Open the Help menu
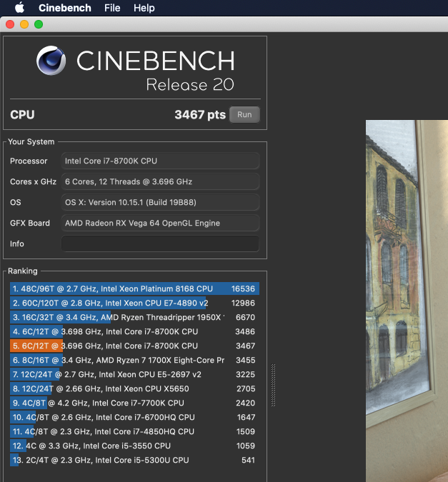448x482 pixels. pyautogui.click(x=144, y=8)
